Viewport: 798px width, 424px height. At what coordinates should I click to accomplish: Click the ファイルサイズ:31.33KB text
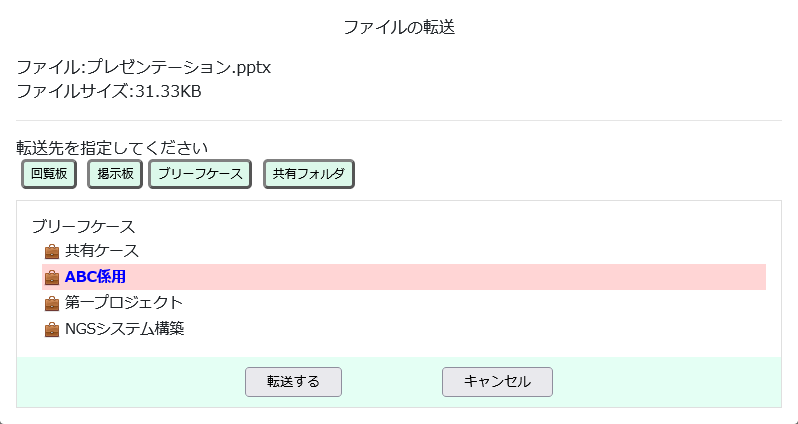point(109,92)
